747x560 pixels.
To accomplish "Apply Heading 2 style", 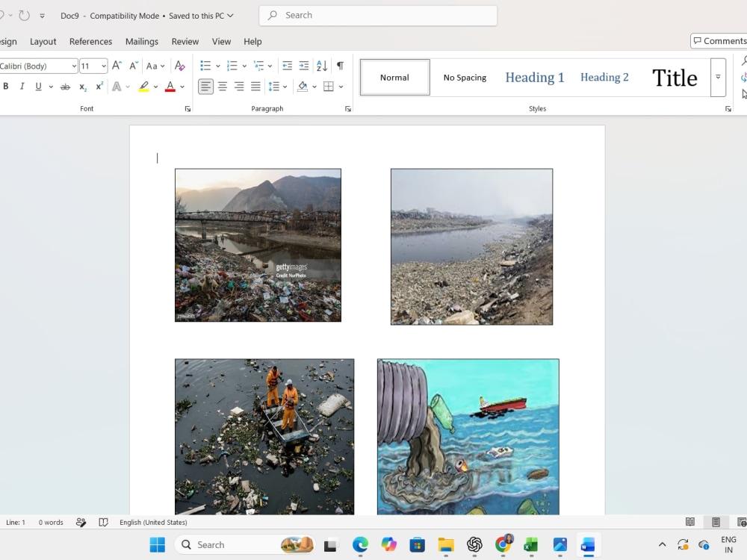I will point(604,77).
